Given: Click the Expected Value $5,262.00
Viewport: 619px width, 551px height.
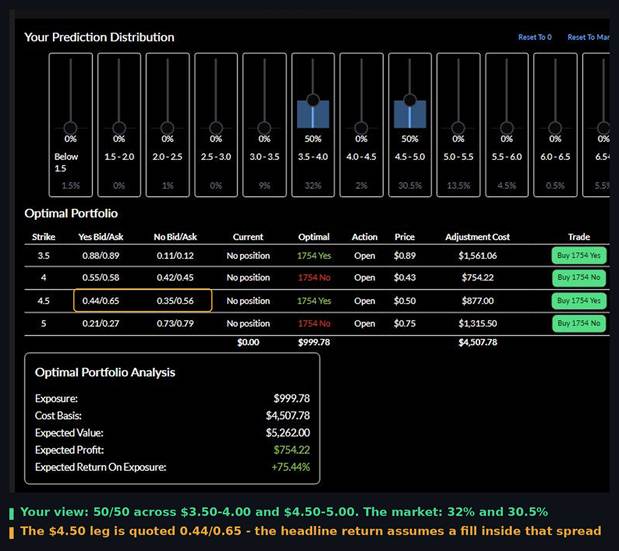Looking at the screenshot, I should [x=288, y=433].
